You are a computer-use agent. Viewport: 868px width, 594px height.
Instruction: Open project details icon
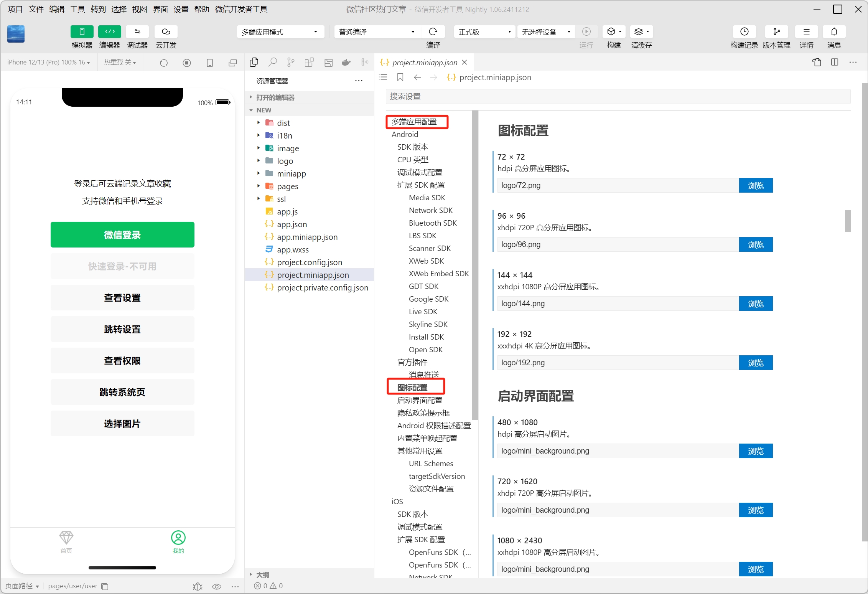806,32
